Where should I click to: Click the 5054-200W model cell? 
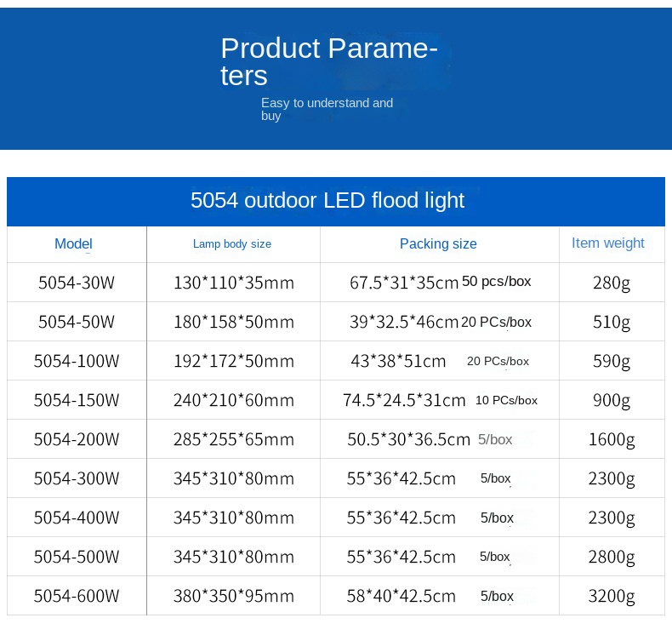[x=77, y=439]
